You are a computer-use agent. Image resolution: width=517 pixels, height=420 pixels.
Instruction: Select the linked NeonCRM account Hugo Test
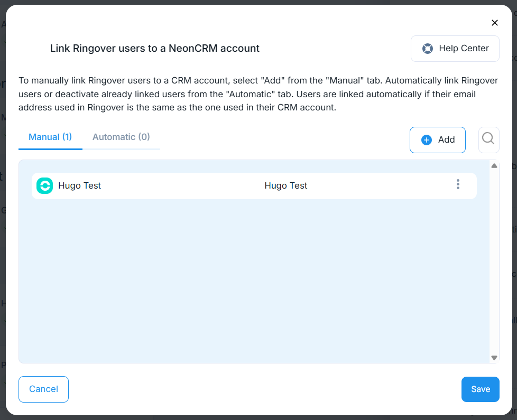285,186
